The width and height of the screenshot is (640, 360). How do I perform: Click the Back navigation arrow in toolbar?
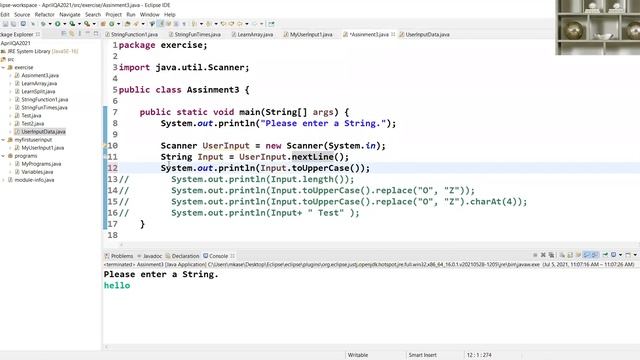[240, 24]
